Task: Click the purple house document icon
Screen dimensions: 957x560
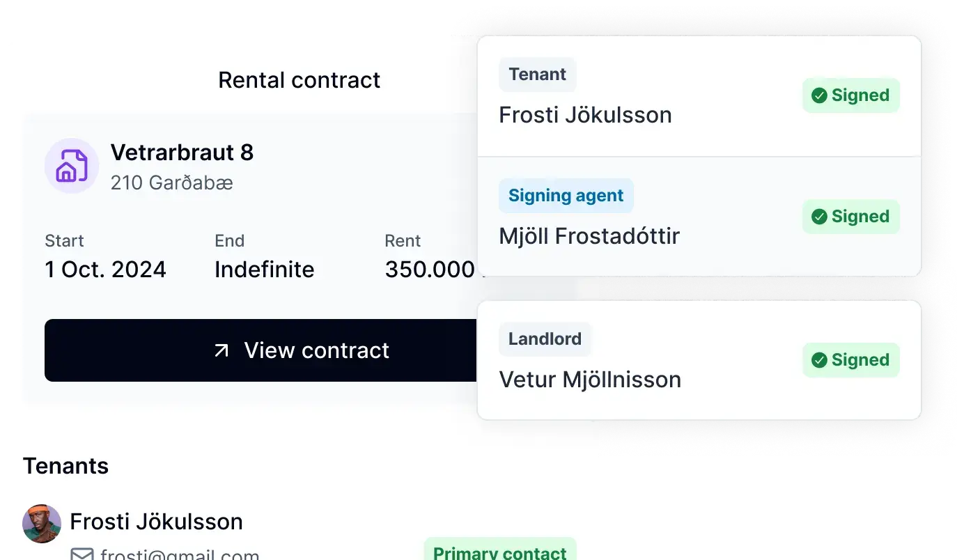Action: (x=71, y=166)
